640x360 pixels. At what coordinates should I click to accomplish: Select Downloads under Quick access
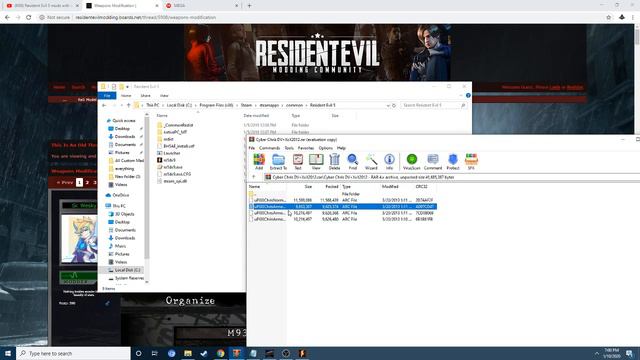tap(125, 136)
